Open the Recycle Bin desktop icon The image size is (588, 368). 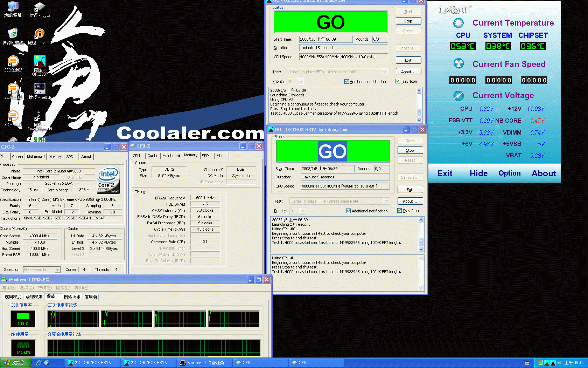tap(13, 34)
